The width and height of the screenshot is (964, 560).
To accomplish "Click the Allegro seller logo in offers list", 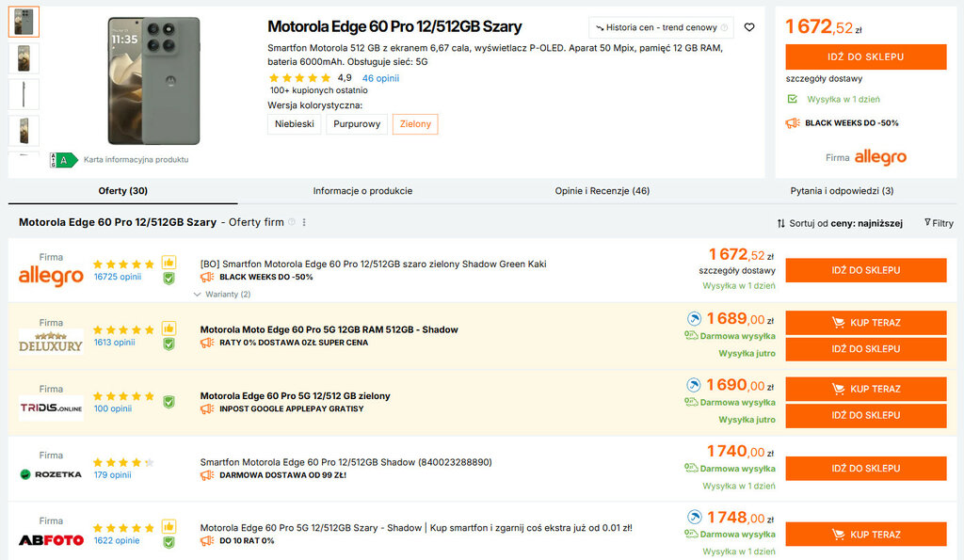I will [51, 277].
